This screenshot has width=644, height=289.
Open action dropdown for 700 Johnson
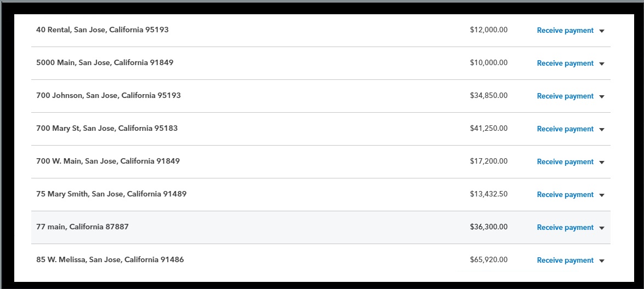coord(601,97)
